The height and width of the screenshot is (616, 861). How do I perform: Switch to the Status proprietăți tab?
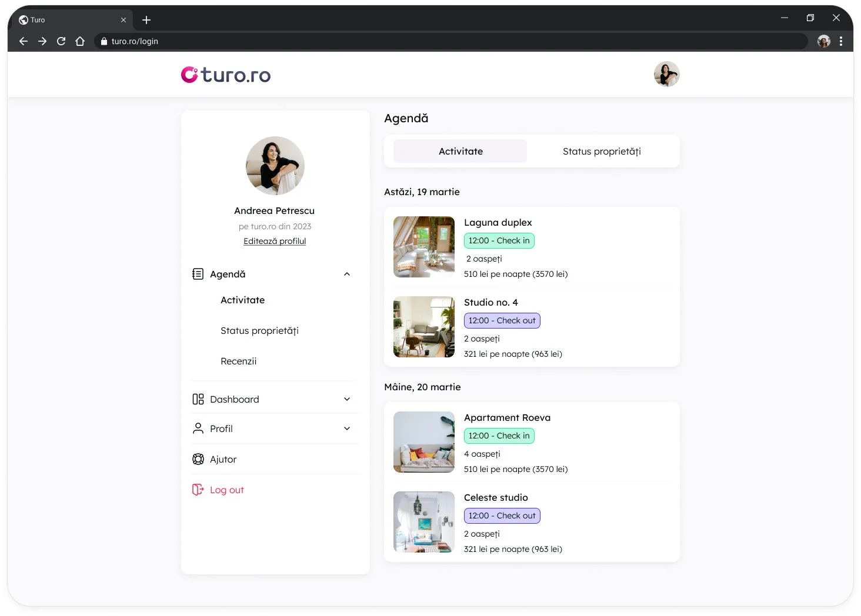[602, 151]
